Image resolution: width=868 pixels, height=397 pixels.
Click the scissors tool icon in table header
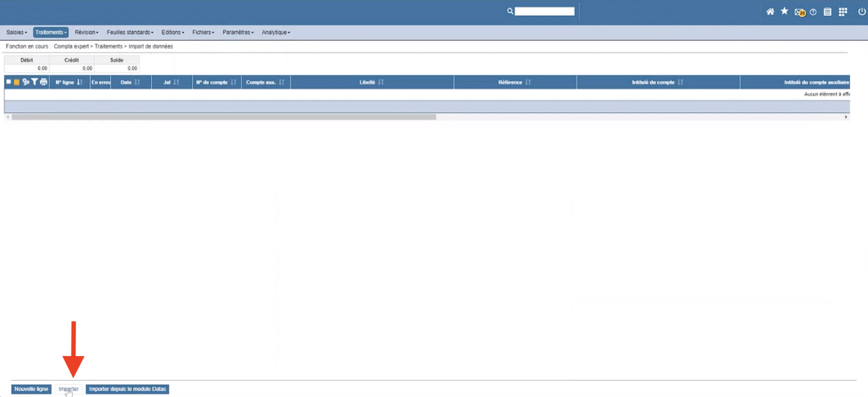coord(26,82)
